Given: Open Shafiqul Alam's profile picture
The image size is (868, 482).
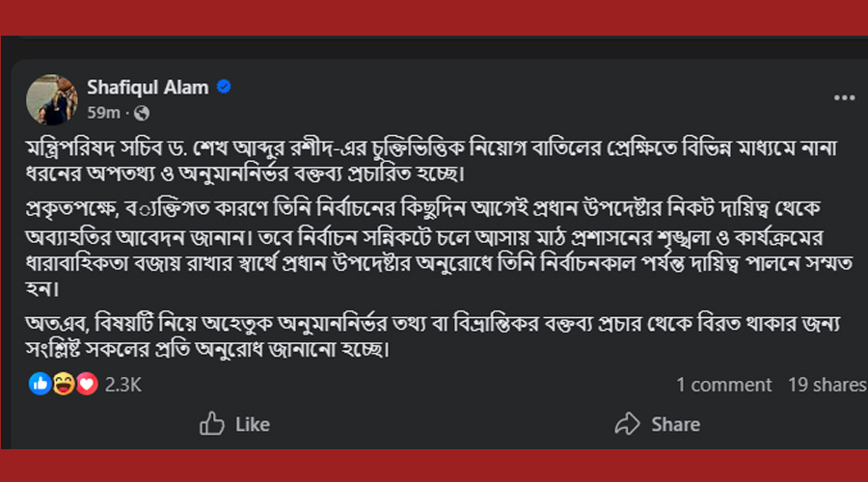Looking at the screenshot, I should [52, 98].
